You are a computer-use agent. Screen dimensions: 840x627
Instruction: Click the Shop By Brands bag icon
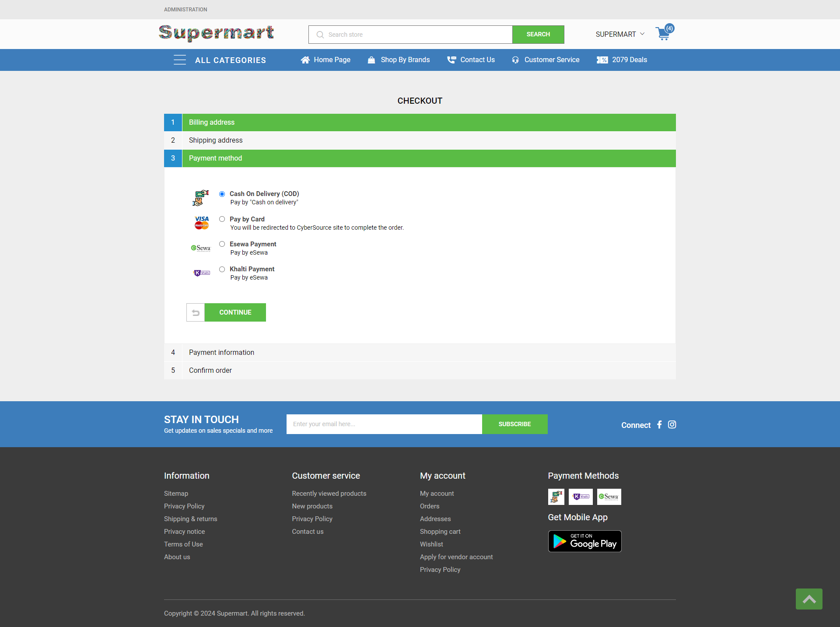[x=371, y=60]
